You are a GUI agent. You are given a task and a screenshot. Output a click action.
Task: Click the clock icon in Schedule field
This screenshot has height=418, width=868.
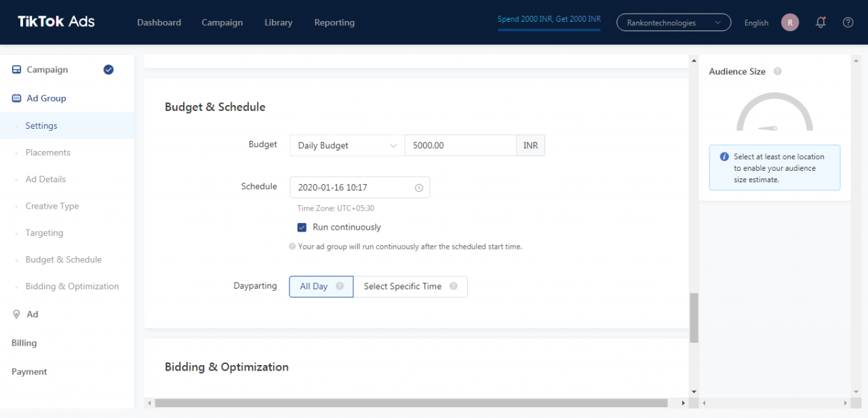coord(418,188)
